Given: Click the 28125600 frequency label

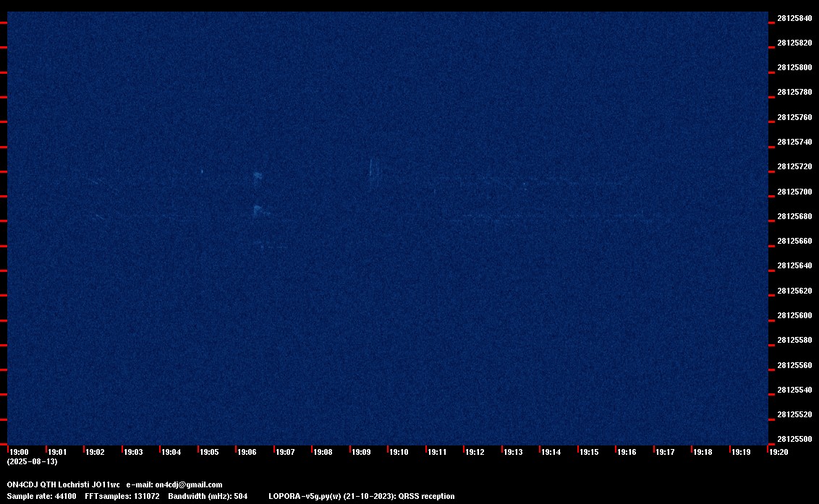Looking at the screenshot, I should click(794, 315).
